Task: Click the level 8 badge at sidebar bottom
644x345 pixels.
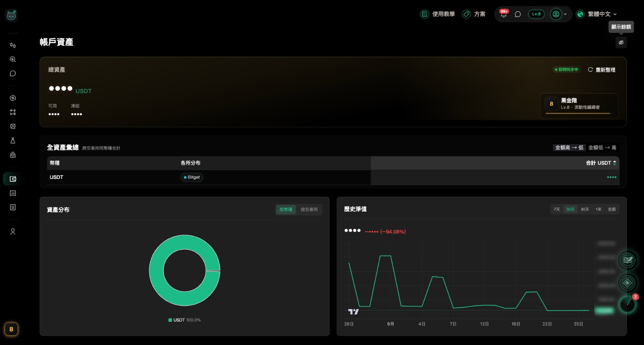Action: pyautogui.click(x=11, y=329)
